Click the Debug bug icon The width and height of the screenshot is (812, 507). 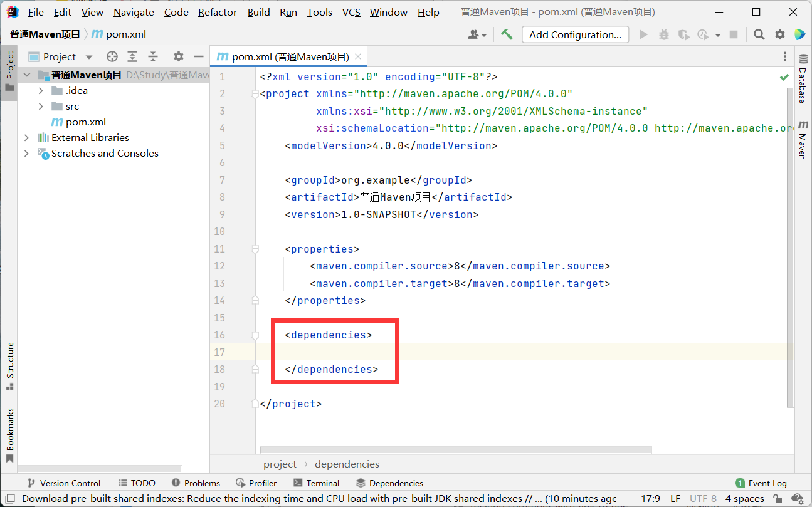[x=665, y=34]
